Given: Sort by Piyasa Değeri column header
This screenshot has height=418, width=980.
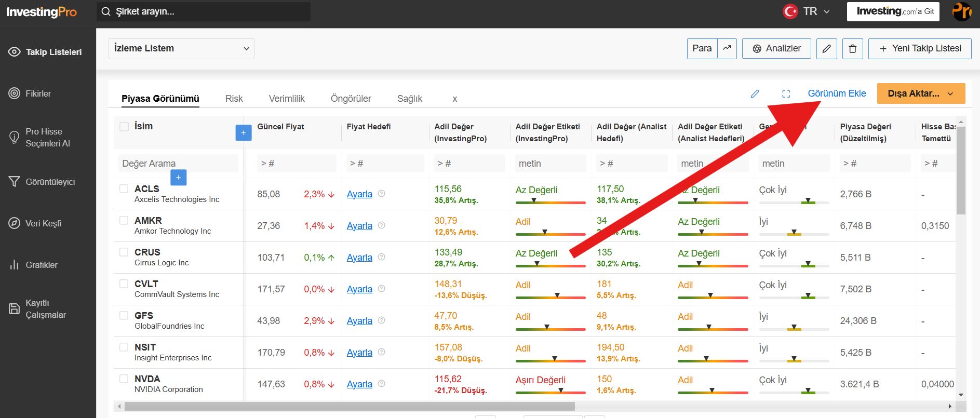Looking at the screenshot, I should pos(866,132).
